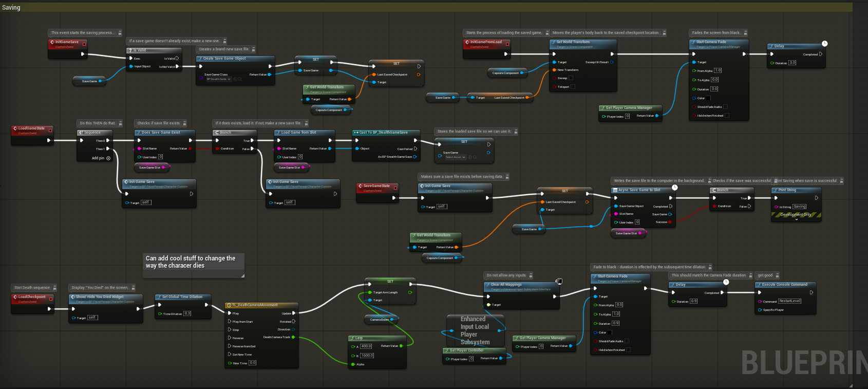Expand Development Only section on Print String
The image size is (868, 389).
click(x=797, y=219)
